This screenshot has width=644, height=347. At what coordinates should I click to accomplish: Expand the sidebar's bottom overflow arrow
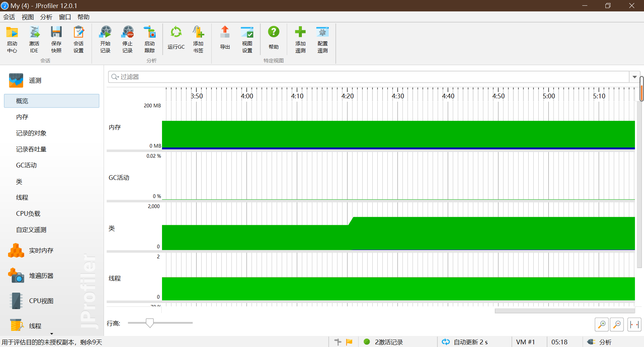[52, 334]
